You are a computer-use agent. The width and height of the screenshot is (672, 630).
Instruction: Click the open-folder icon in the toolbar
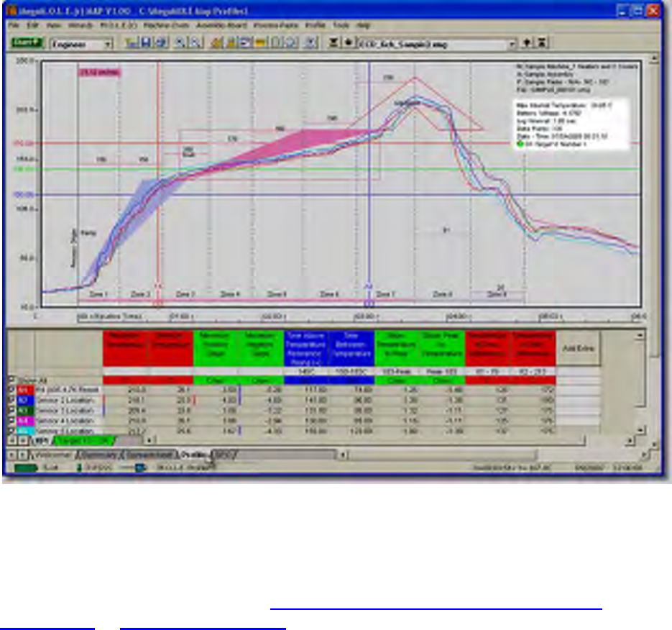coord(131,42)
